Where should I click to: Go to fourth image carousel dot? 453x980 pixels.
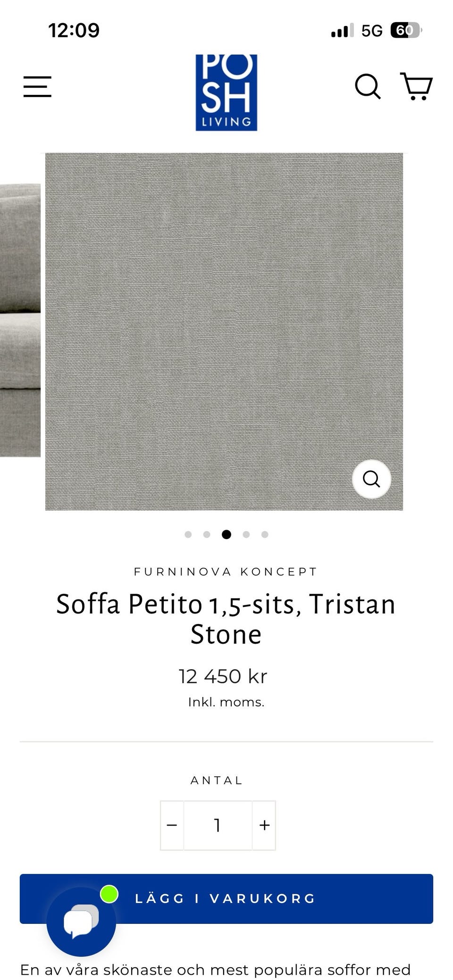[x=246, y=534]
